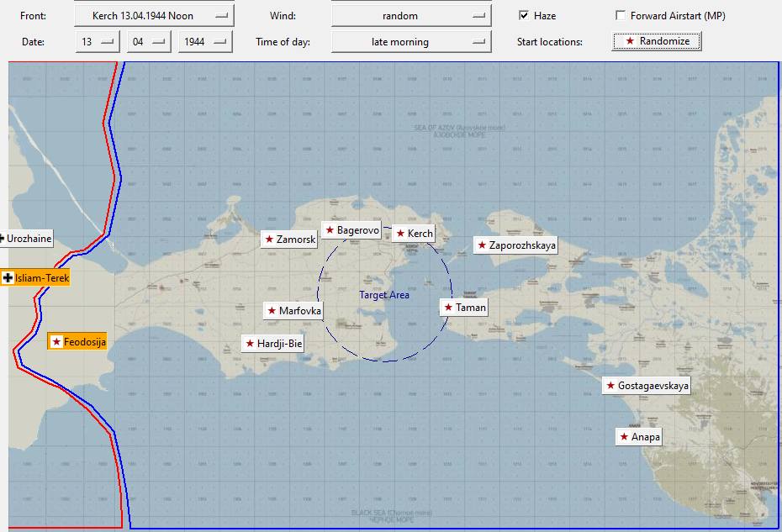This screenshot has height=532, width=782.
Task: Select the Zaporozhskaya airfield marker
Action: [x=515, y=245]
